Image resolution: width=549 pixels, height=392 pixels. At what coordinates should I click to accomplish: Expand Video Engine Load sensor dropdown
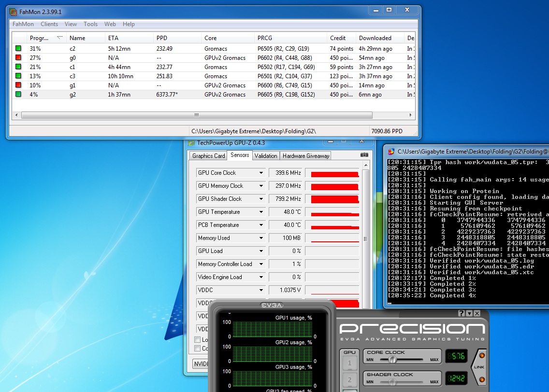click(261, 277)
